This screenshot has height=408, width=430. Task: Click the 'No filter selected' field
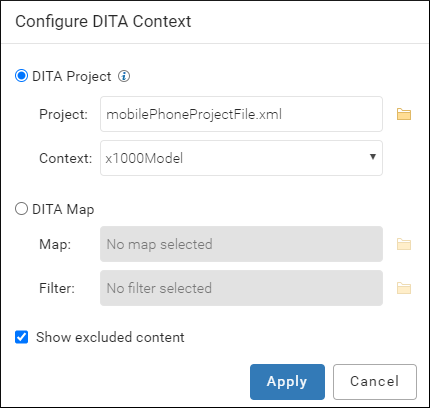(241, 288)
